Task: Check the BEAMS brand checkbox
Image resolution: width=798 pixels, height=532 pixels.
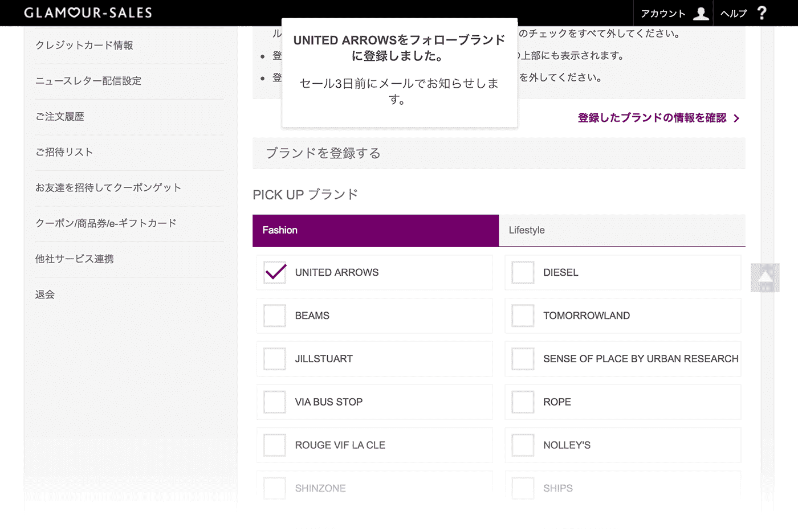Action: point(275,316)
